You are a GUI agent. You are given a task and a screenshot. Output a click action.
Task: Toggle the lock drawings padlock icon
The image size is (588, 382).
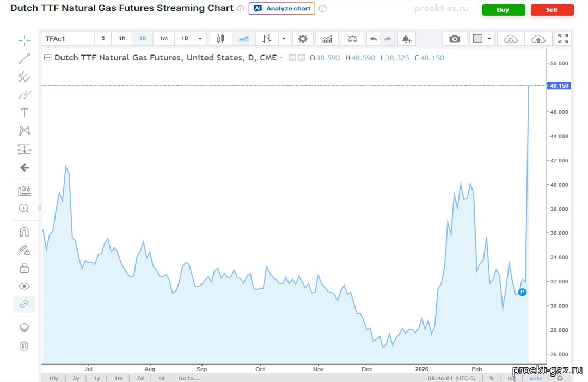24,268
